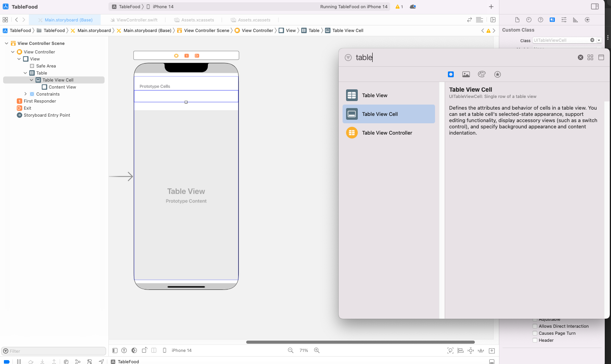Click the jump-to-class arrow in Class field
This screenshot has width=611, height=364.
point(592,40)
